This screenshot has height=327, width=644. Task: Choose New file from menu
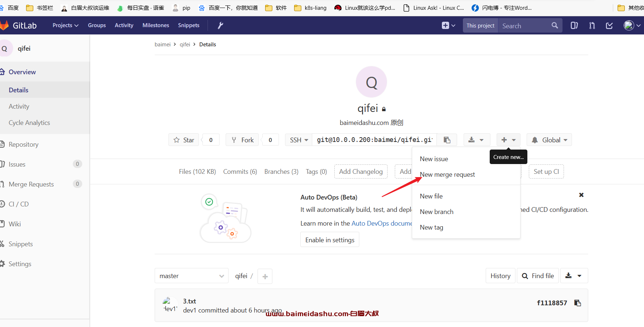coord(431,196)
